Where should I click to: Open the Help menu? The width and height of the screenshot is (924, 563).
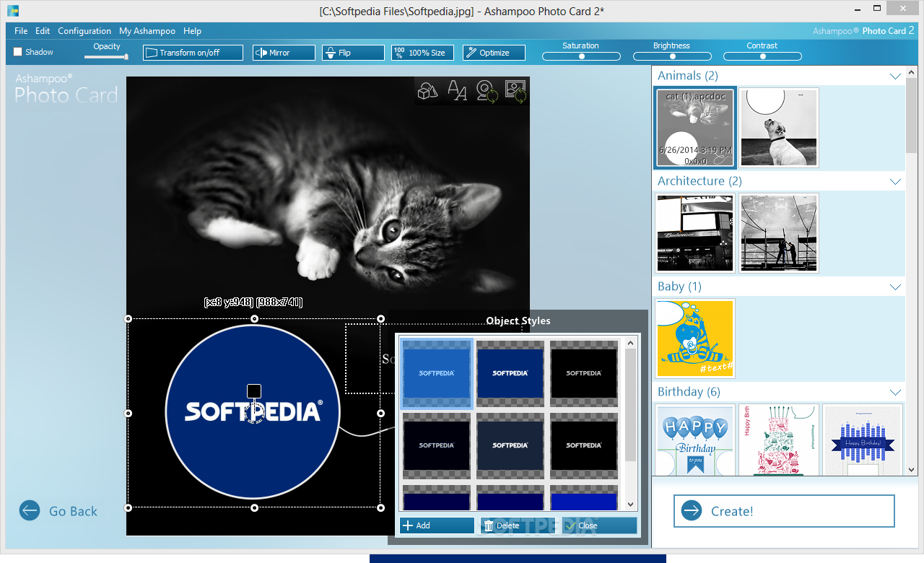point(192,31)
